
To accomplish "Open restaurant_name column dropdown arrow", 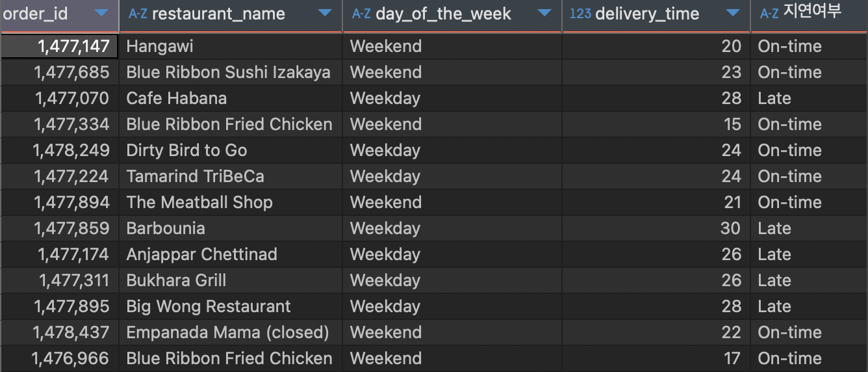I will pos(325,13).
